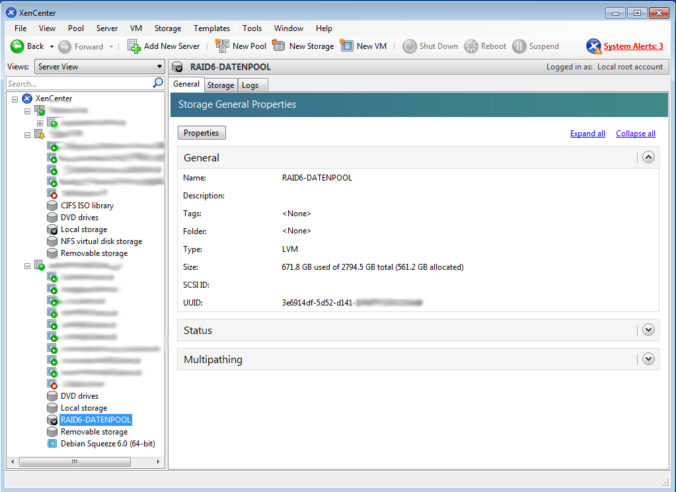Create a New Pool from toolbar
This screenshot has width=676, height=492.
241,46
